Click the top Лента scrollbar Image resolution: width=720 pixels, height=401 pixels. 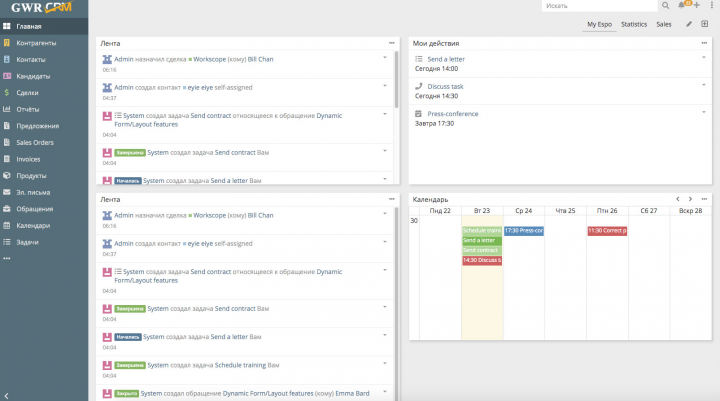tap(396, 79)
